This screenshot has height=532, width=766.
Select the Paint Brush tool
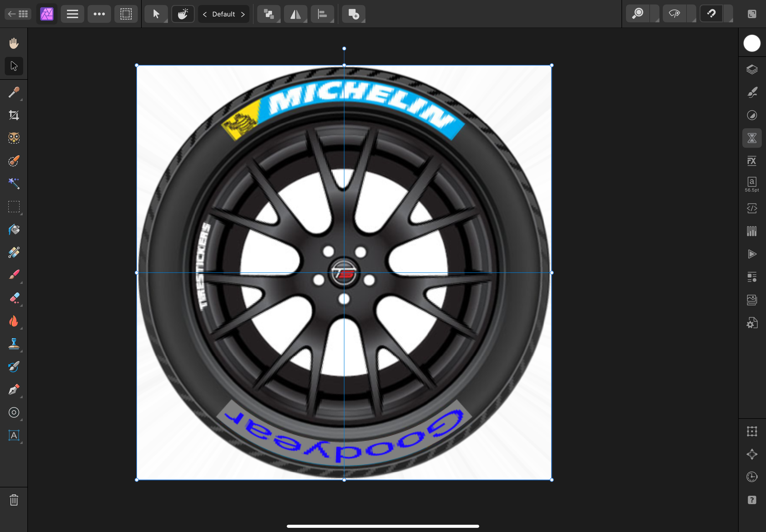tap(14, 275)
